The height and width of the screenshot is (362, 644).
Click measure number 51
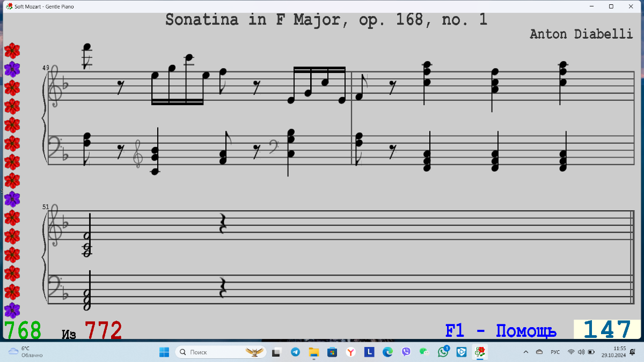46,206
